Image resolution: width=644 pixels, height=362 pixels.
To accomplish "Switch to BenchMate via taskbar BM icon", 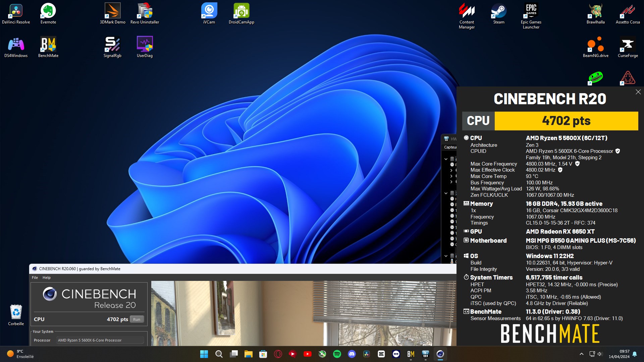I will pyautogui.click(x=411, y=354).
